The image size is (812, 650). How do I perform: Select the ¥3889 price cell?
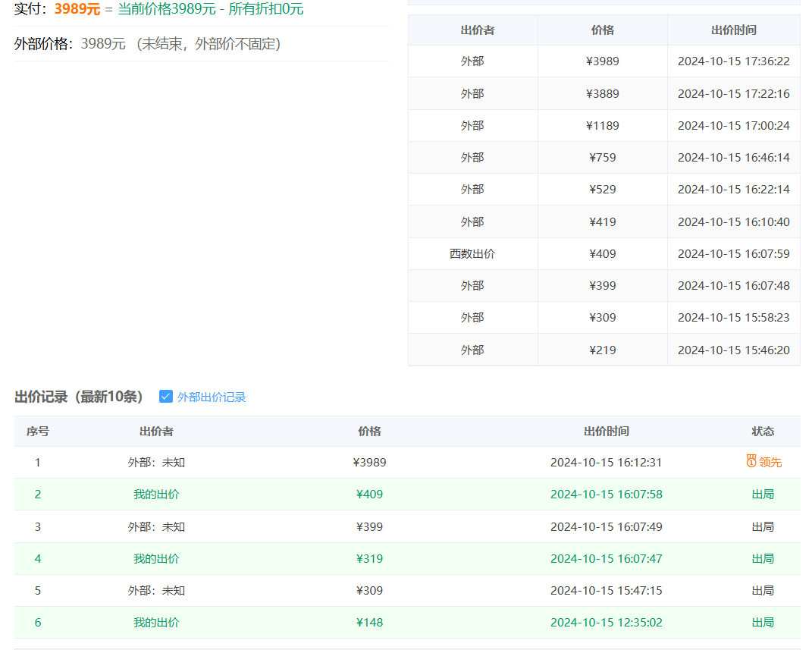click(603, 94)
